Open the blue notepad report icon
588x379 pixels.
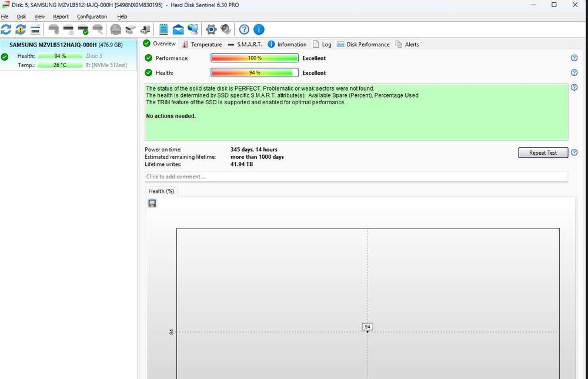[163, 29]
